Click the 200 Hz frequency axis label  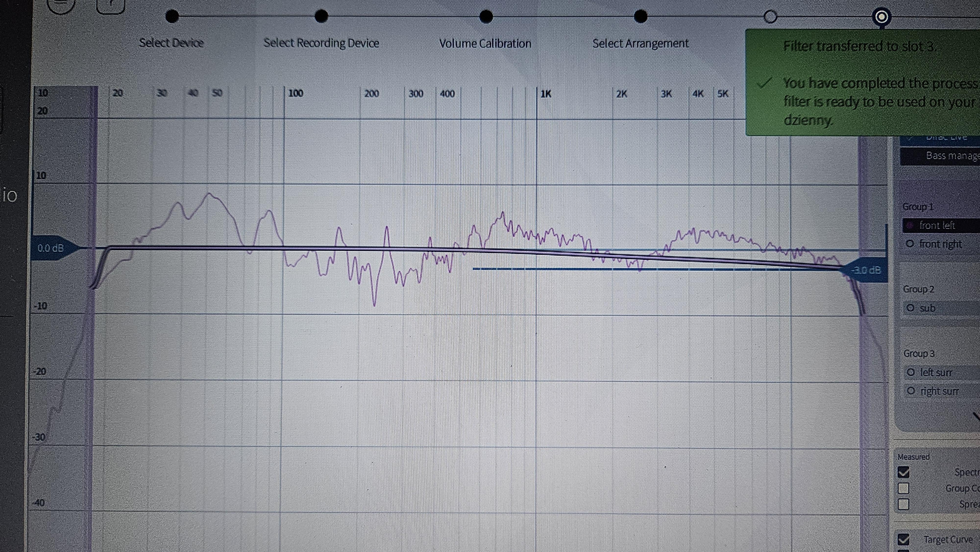coord(371,94)
